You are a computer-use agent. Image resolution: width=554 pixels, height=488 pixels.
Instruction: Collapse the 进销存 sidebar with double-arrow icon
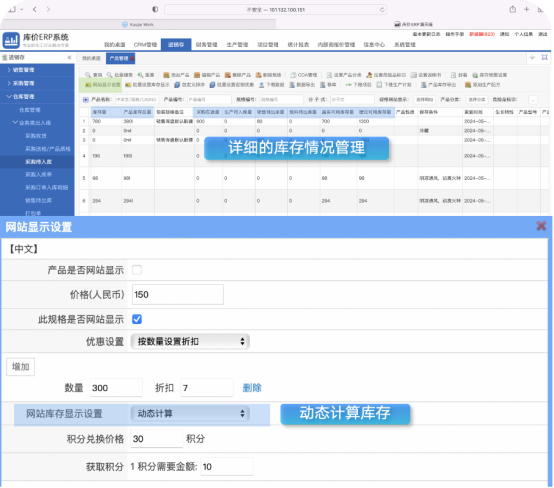69,57
